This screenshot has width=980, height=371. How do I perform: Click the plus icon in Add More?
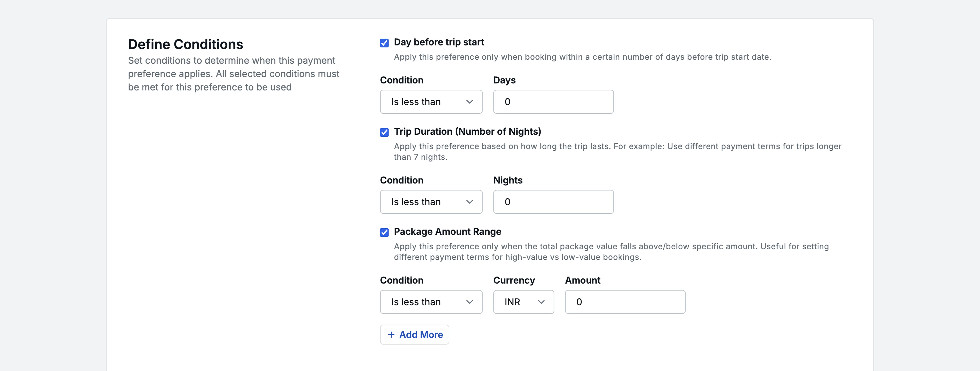pos(391,334)
